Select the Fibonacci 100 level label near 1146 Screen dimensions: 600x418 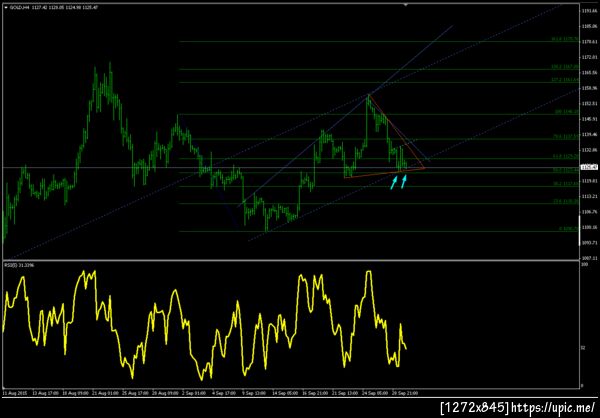point(566,113)
